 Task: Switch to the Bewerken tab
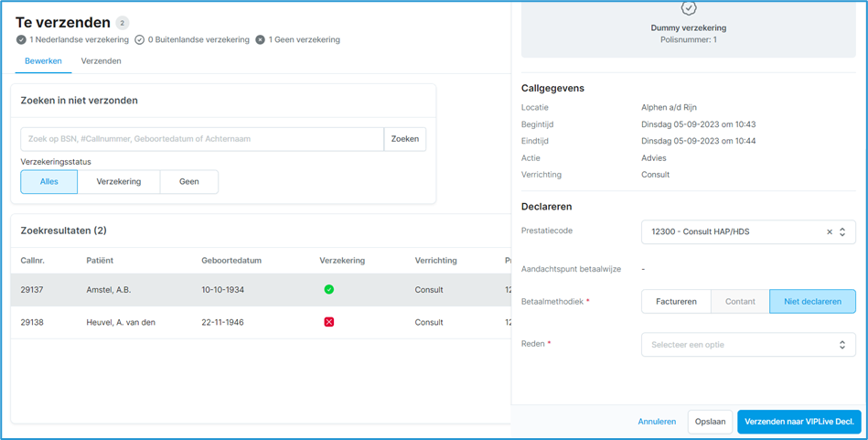pyautogui.click(x=43, y=61)
